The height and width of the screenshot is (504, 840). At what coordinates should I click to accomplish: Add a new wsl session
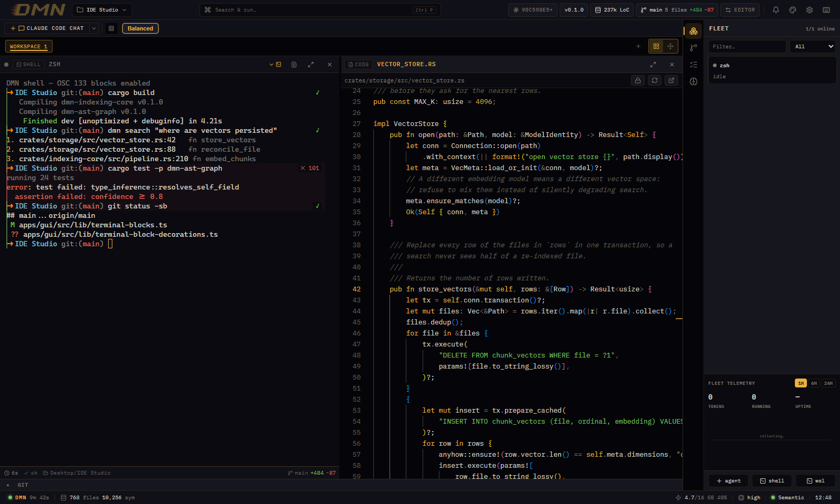(815, 481)
